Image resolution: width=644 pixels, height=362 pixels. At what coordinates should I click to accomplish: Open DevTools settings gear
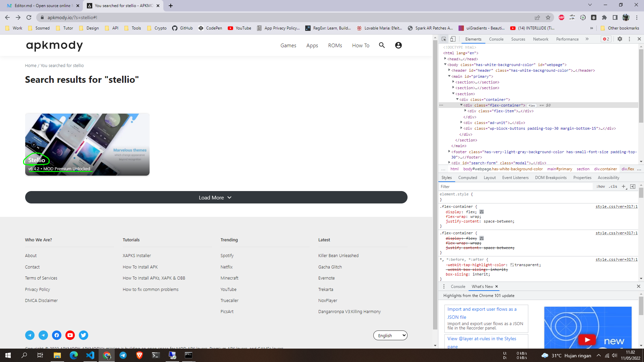tap(620, 39)
